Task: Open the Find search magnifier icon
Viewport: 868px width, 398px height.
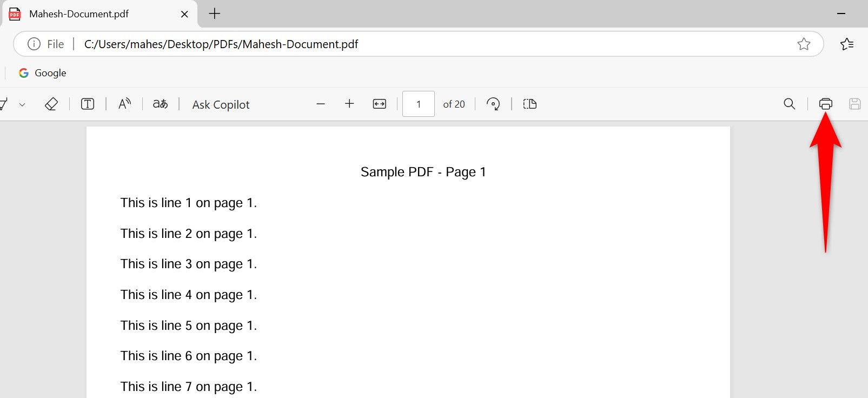Action: 790,104
